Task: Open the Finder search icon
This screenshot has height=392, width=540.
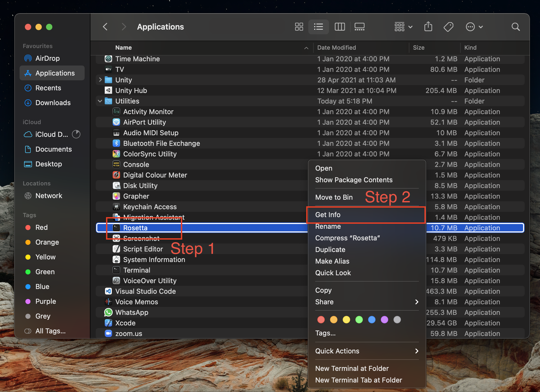Action: pos(515,27)
